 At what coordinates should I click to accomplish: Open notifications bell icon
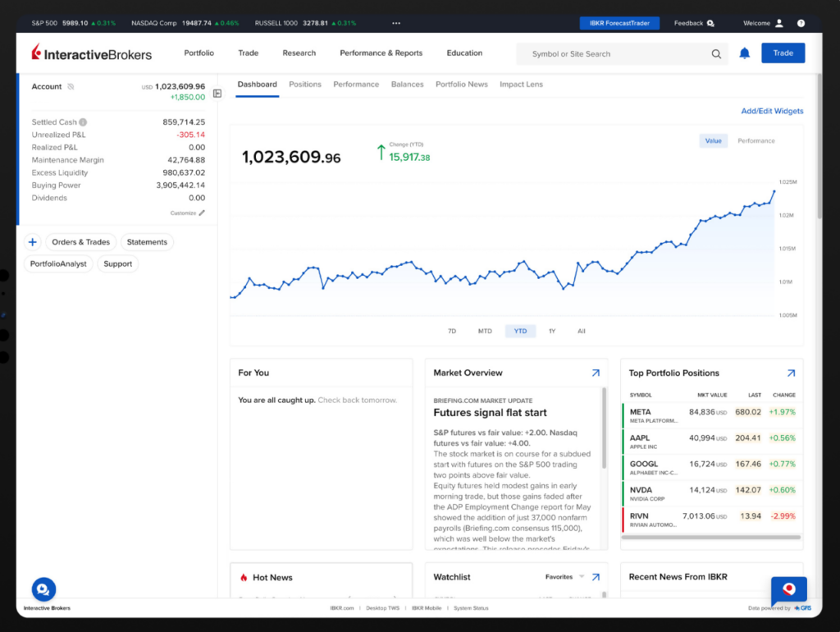tap(745, 53)
